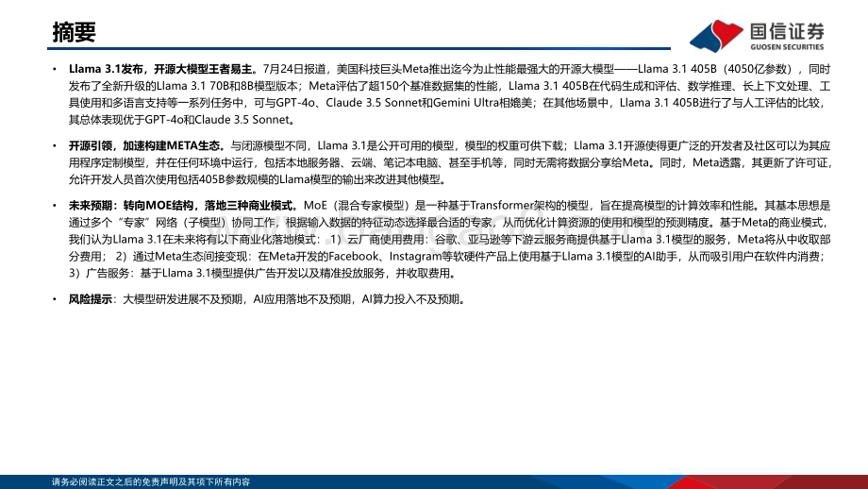Click the text 'MoE（混合专家模型）'
Screen dimensions: 868x489
point(359,206)
